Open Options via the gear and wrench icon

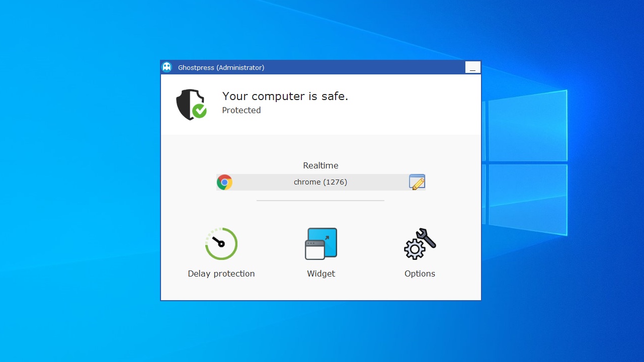pos(420,244)
